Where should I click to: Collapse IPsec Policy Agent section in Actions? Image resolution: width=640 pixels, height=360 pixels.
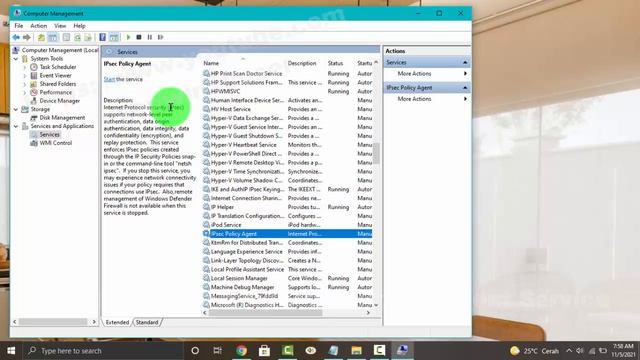pyautogui.click(x=465, y=88)
